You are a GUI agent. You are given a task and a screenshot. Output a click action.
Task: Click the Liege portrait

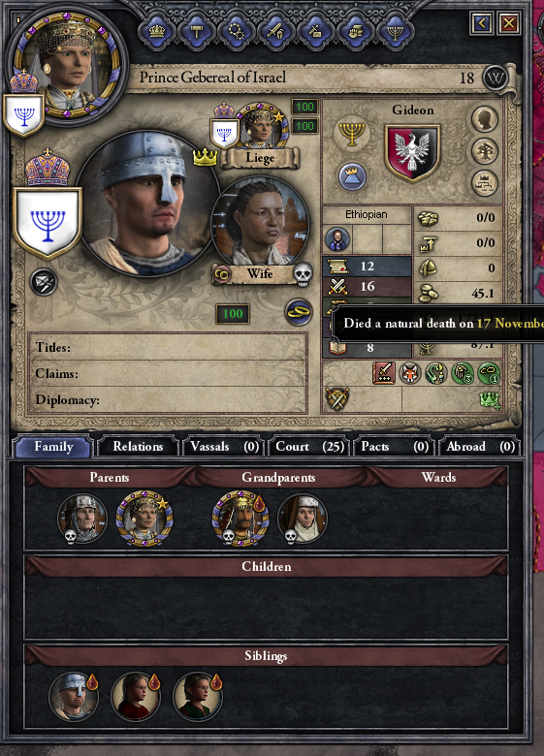click(261, 126)
